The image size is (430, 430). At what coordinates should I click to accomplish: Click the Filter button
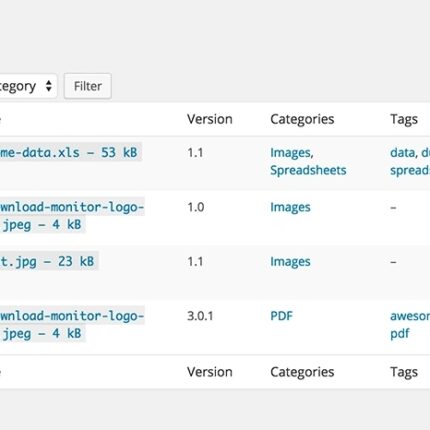[x=88, y=86]
